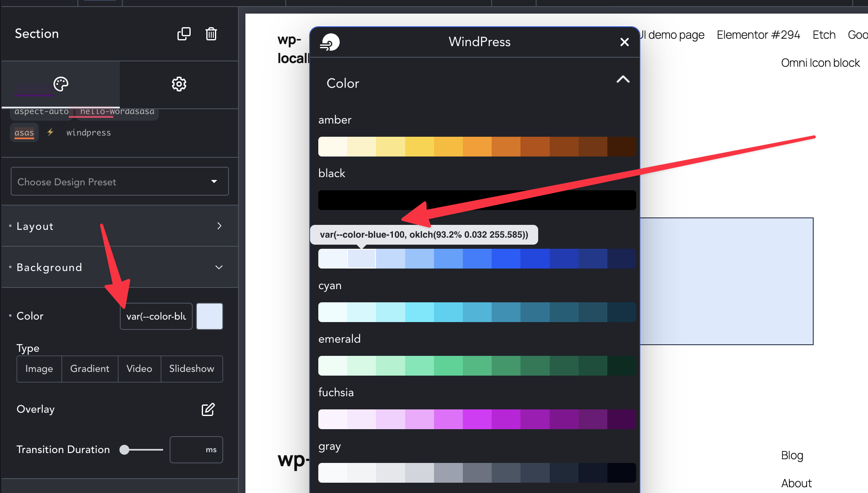Close the WindPress color panel
The height and width of the screenshot is (493, 868).
pos(625,42)
